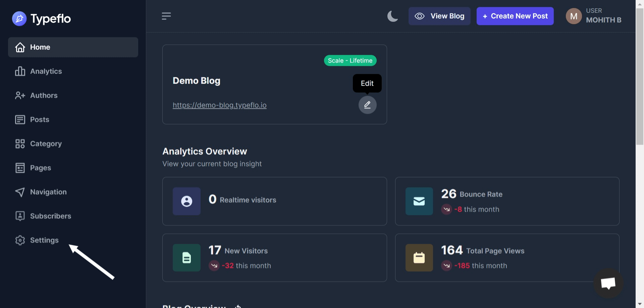Click the Create New Post button
The image size is (644, 308).
click(515, 16)
